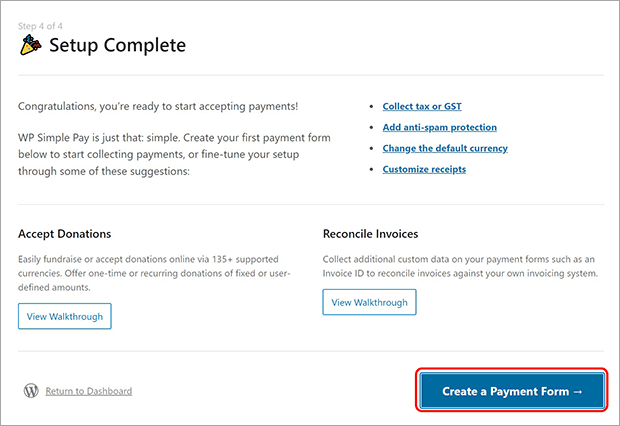This screenshot has width=620, height=426.
Task: Follow the Change the default currency link
Action: [x=445, y=148]
